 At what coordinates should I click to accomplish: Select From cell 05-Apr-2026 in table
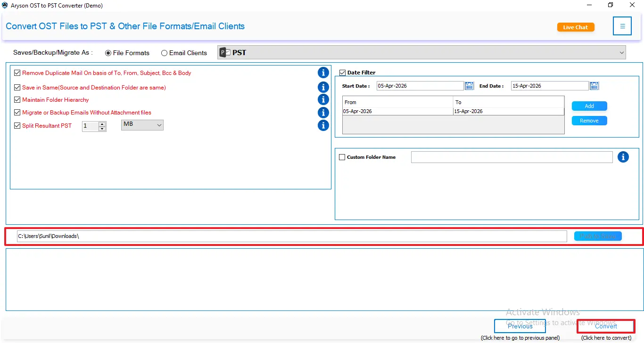[x=397, y=111]
